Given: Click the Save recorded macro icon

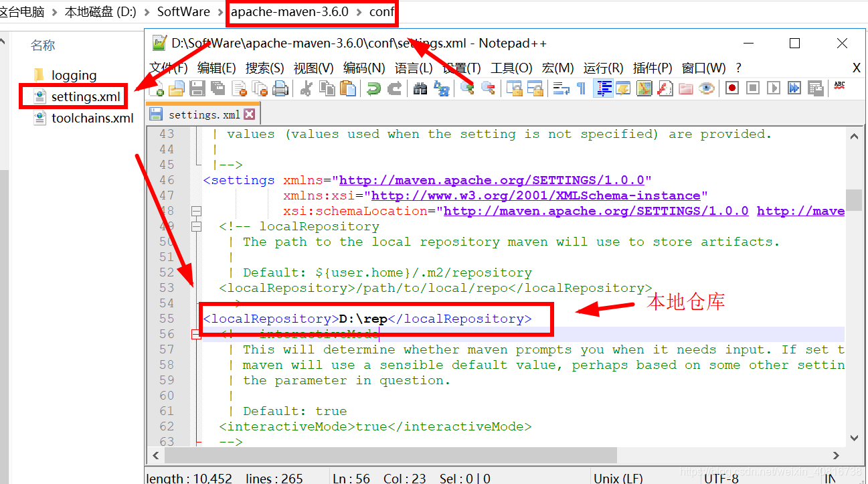Looking at the screenshot, I should [815, 88].
